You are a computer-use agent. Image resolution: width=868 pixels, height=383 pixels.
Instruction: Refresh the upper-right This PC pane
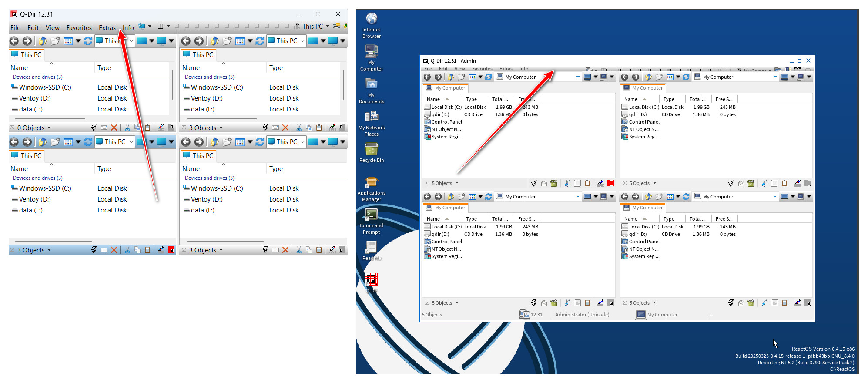coord(260,41)
